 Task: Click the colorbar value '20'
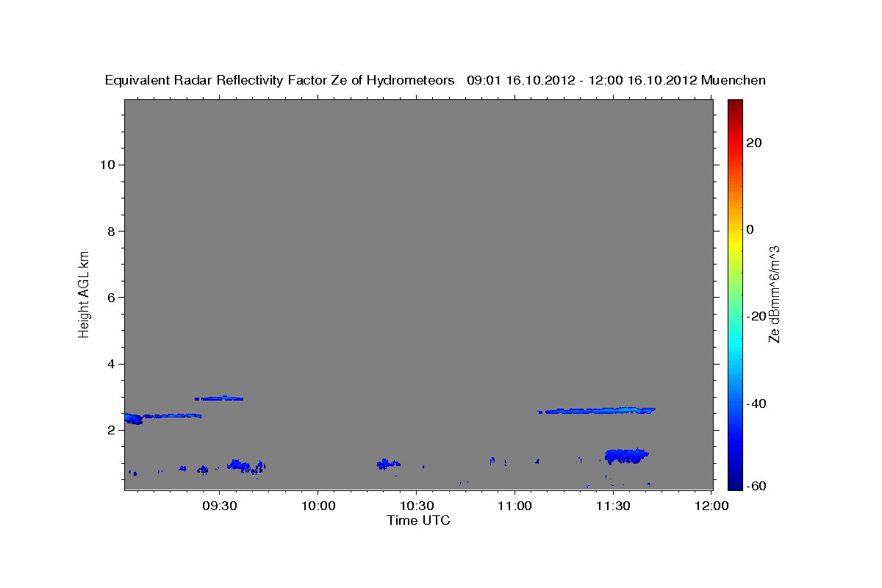tap(754, 143)
